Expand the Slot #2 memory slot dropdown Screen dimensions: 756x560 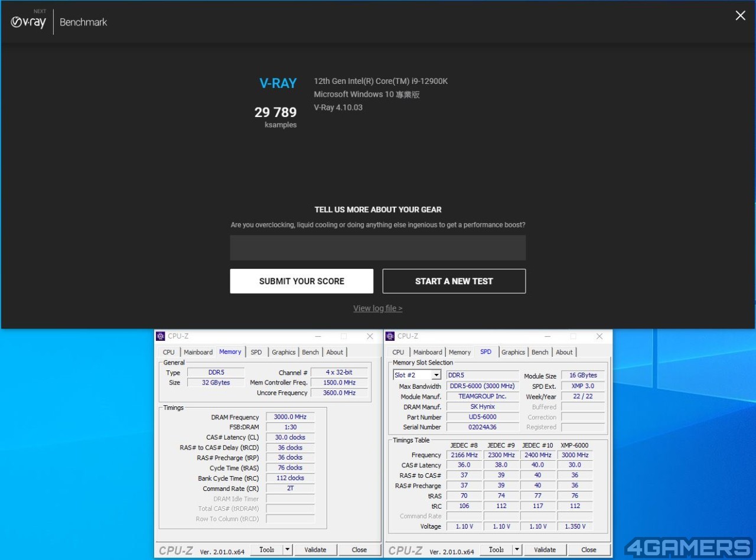point(436,375)
